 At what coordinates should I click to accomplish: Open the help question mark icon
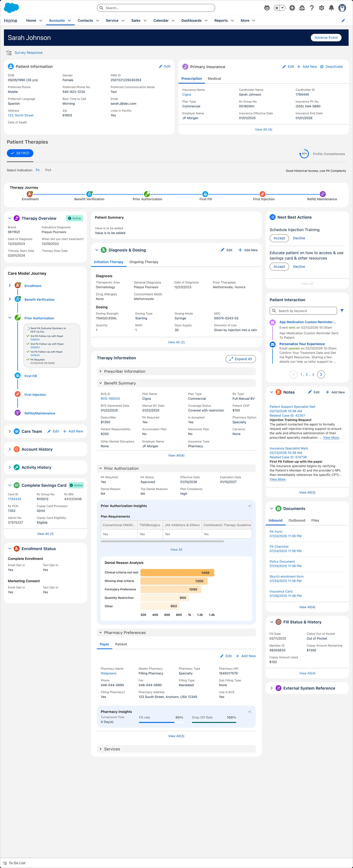[x=312, y=8]
